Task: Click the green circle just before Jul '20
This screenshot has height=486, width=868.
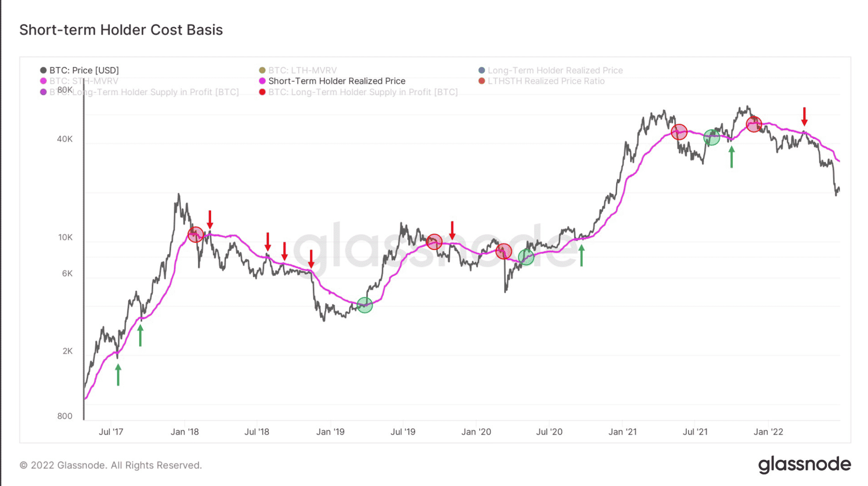Action: 526,257
